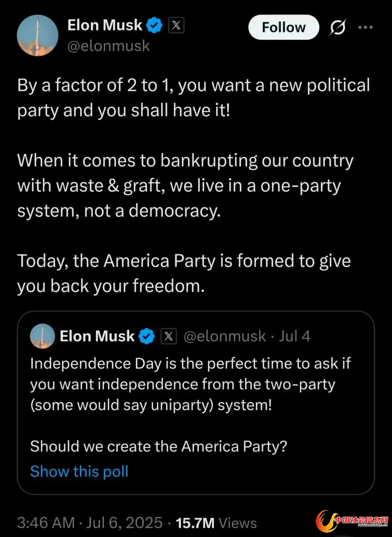Click the X affiliation badge in the quoted post
This screenshot has height=537, width=392.
168,336
